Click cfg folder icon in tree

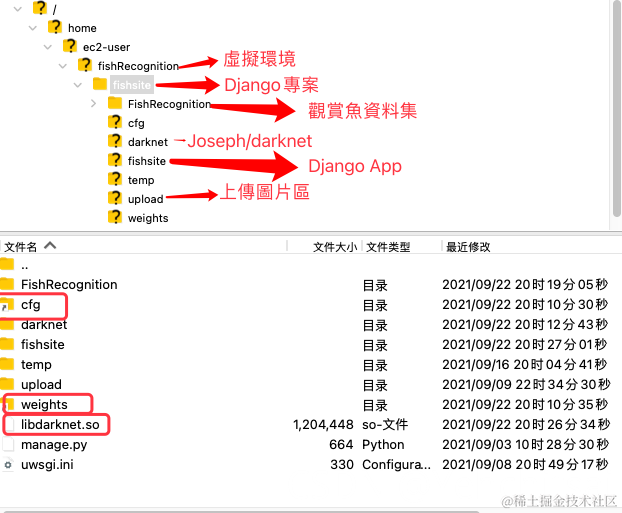tap(115, 122)
